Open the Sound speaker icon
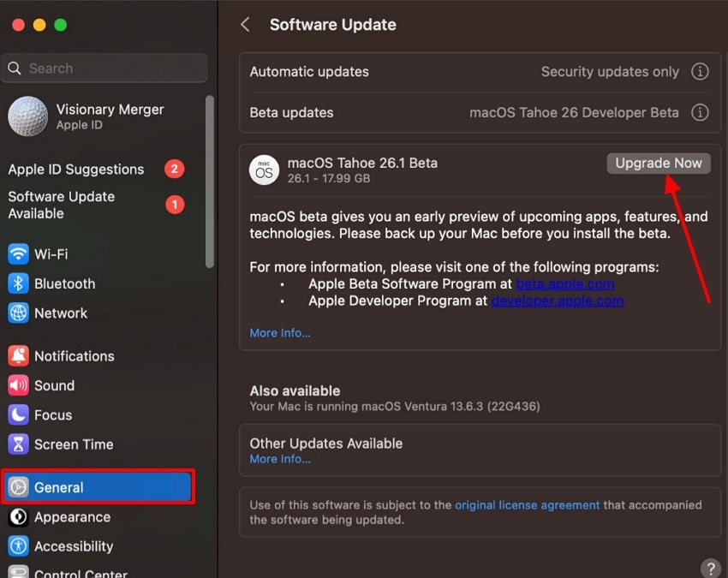 tap(18, 385)
